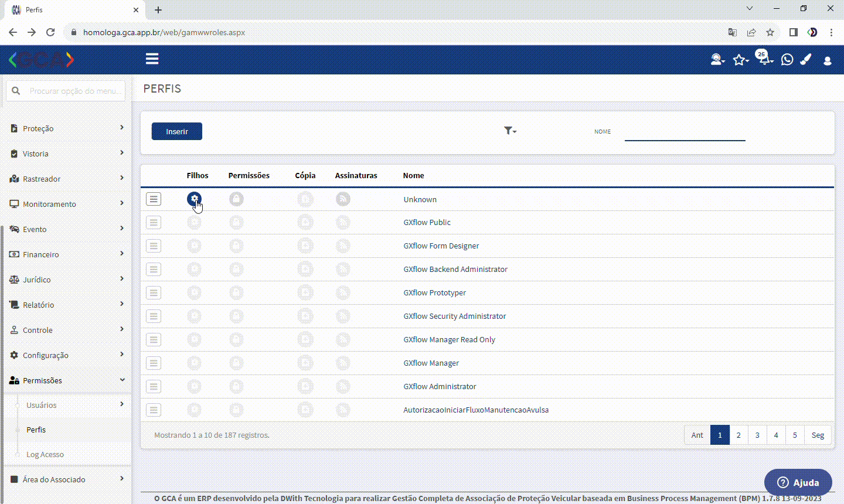This screenshot has height=504, width=844.
Task: Open user profile icon in header
Action: click(x=828, y=60)
